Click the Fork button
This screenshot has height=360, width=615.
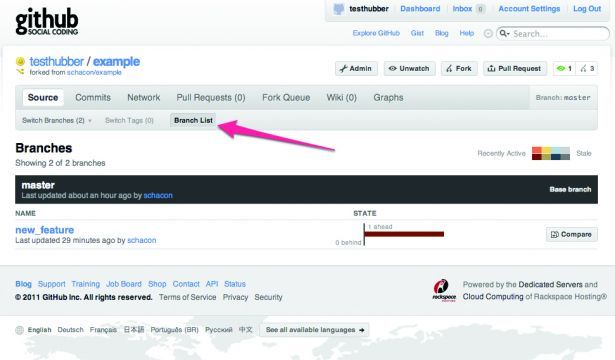(x=459, y=69)
